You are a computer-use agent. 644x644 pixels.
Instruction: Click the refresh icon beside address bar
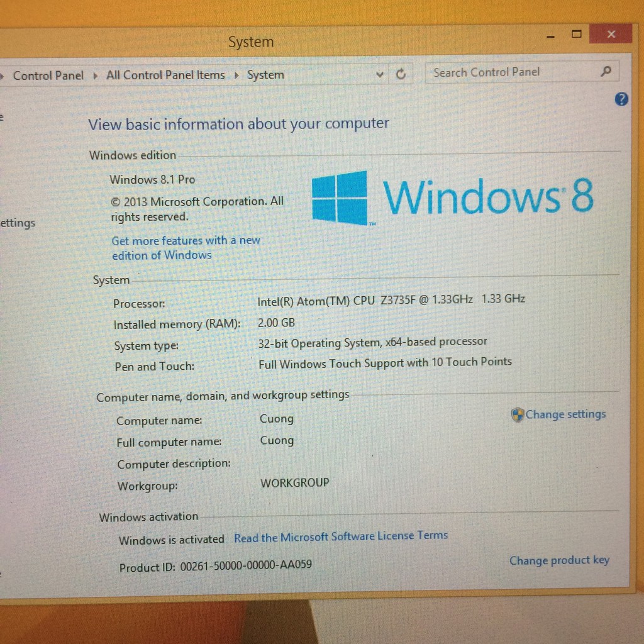coord(401,74)
